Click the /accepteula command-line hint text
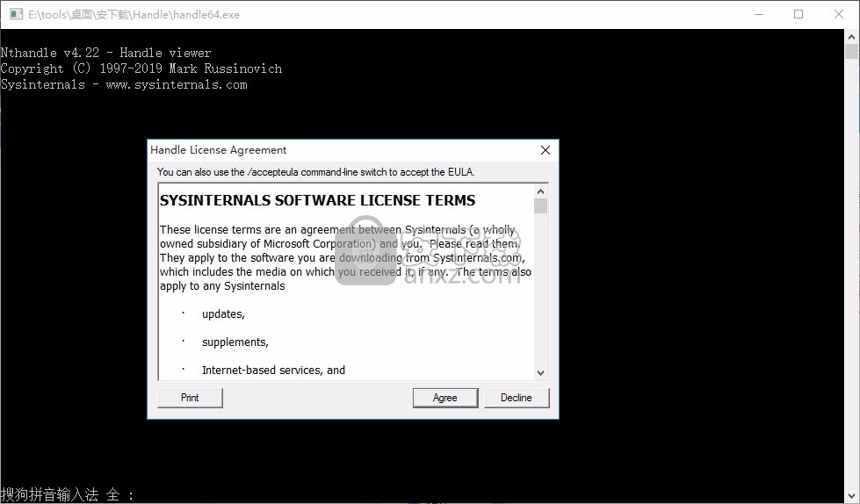 (316, 172)
